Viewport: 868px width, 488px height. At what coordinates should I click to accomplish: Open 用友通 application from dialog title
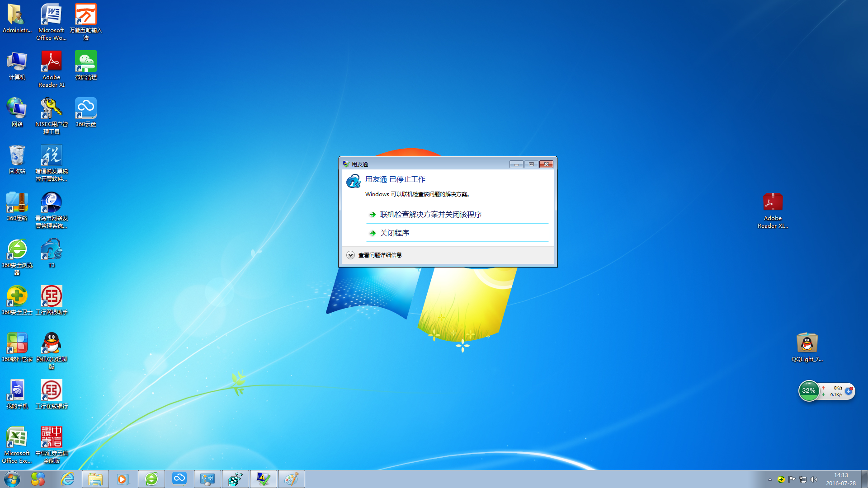click(x=359, y=164)
